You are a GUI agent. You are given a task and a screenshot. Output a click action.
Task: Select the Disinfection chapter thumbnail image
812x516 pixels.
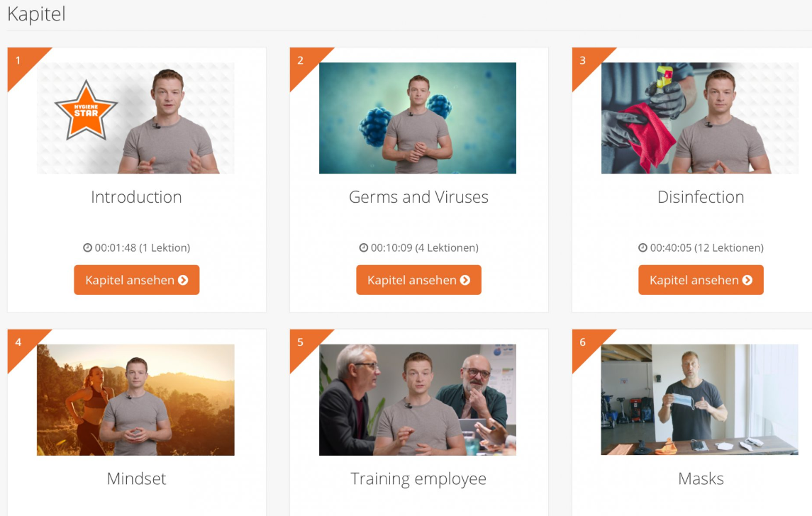[700, 118]
